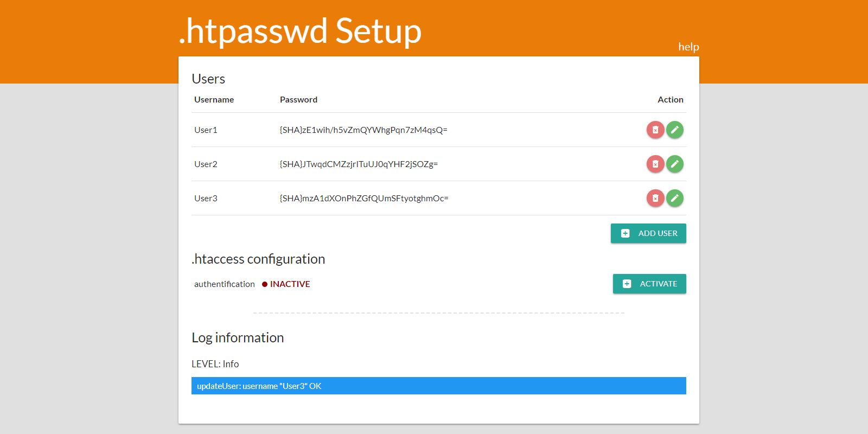Click the .htpasswd Setup page title

click(300, 31)
